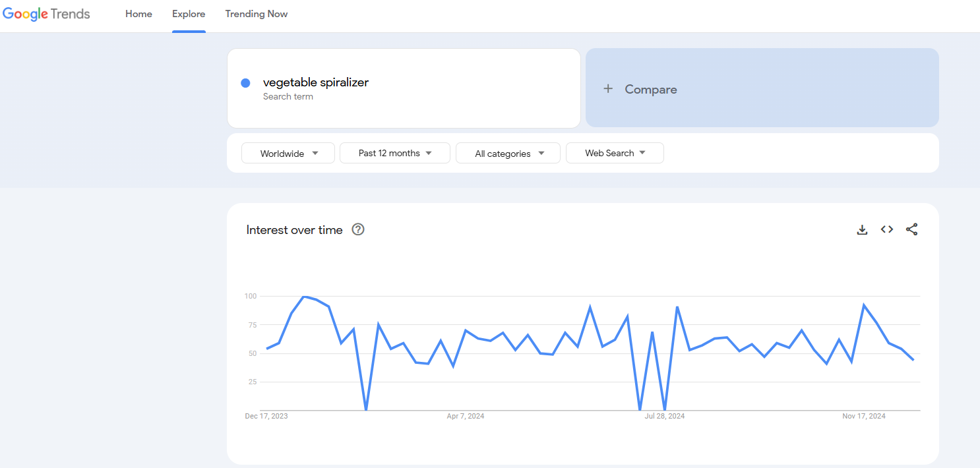Click the Jul 28, 2024 axis label

coord(665,416)
